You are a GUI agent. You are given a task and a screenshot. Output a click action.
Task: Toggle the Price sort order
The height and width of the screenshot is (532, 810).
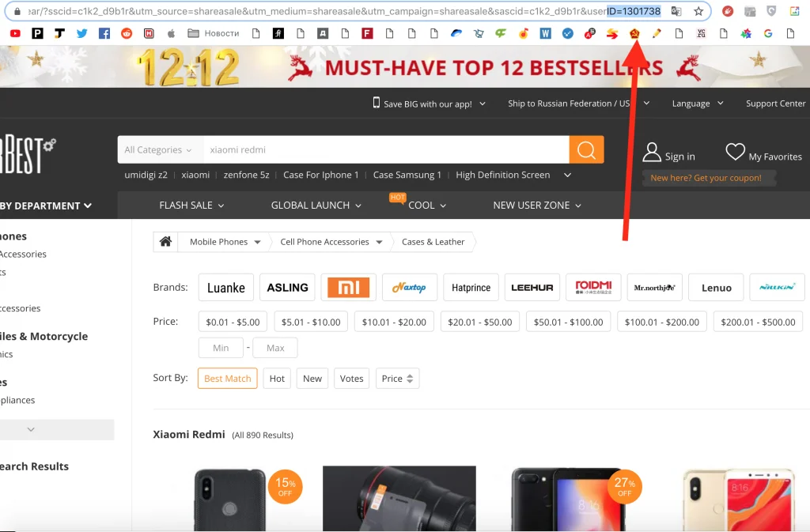tap(397, 378)
